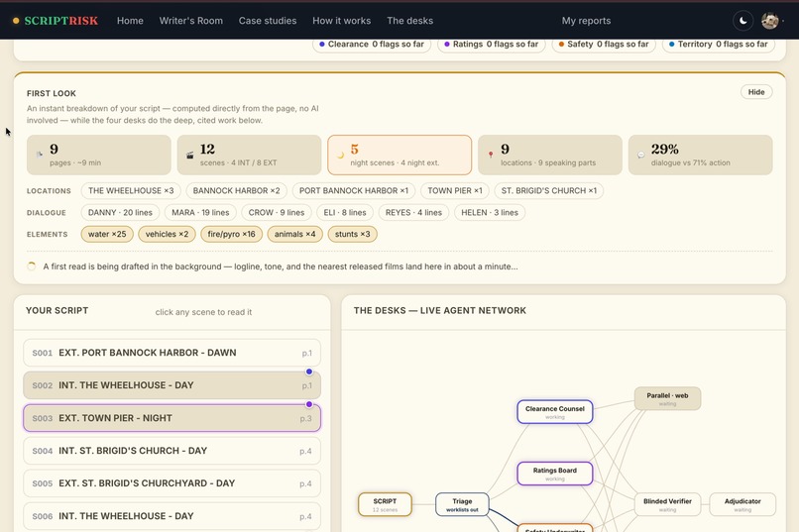The height and width of the screenshot is (532, 799).
Task: Click CROW · 9 lines chip
Action: [277, 213]
